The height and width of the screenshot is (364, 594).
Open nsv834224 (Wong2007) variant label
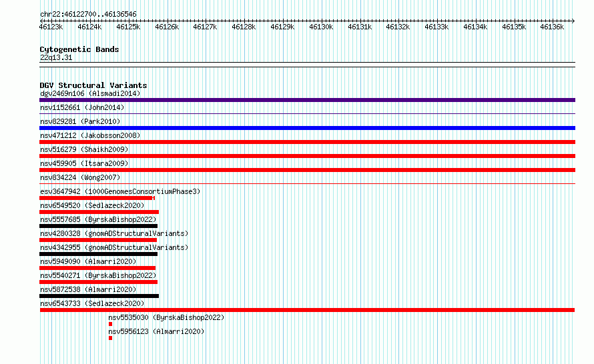80,177
